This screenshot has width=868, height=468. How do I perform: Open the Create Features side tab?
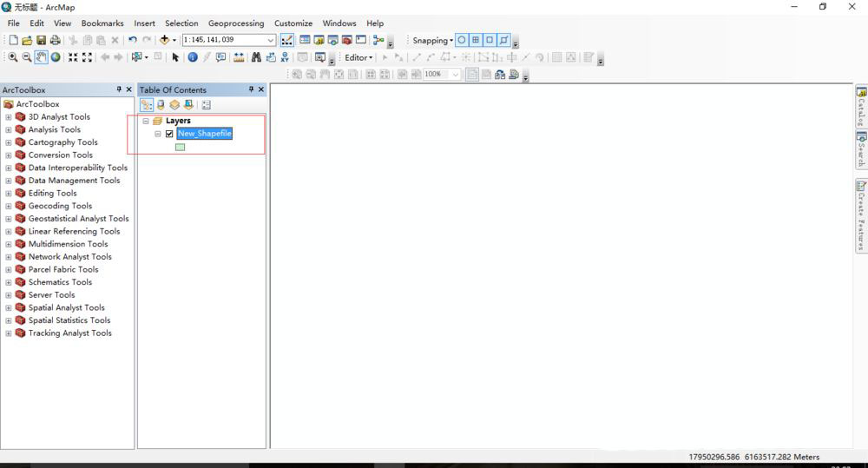[861, 216]
